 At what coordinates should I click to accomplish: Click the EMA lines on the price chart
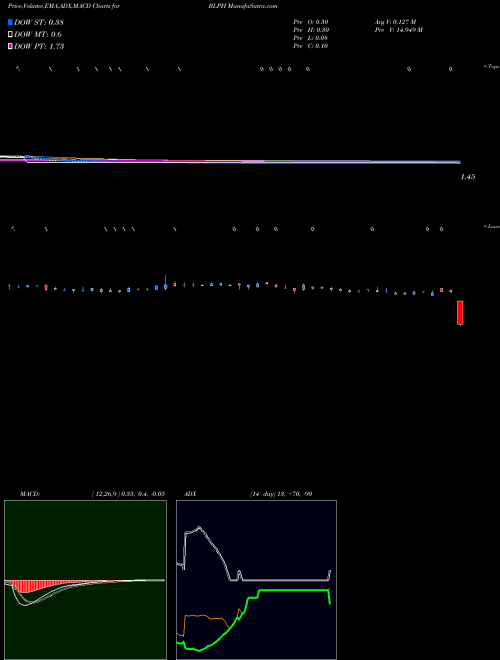230,160
